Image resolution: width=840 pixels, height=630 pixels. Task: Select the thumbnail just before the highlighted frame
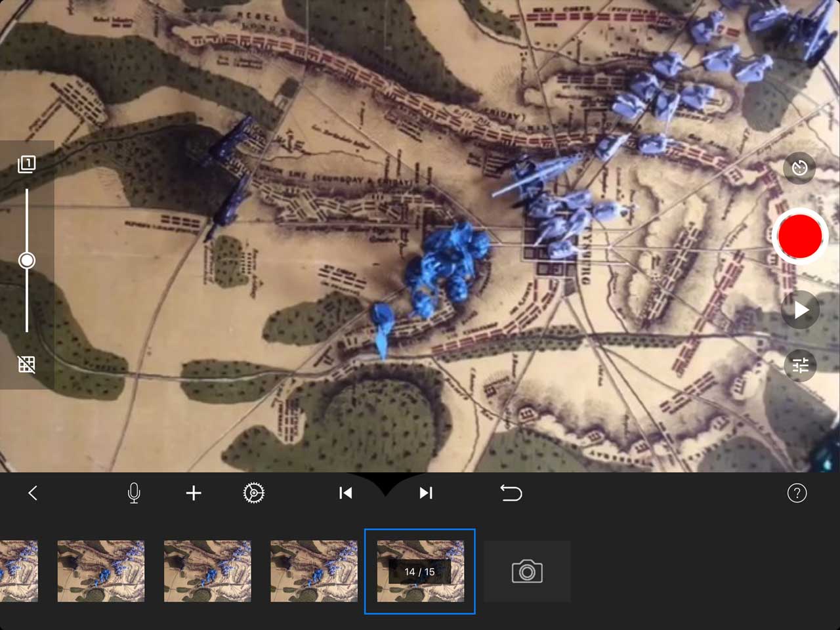314,571
